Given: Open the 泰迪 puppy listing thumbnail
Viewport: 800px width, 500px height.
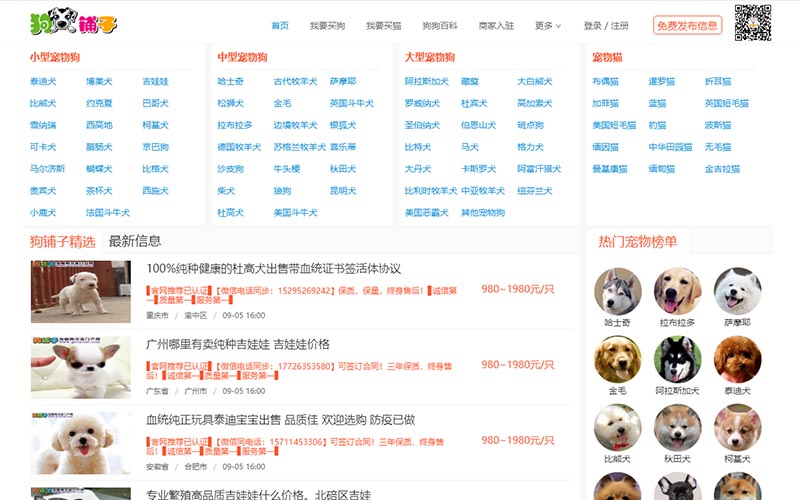Looking at the screenshot, I should point(81,443).
